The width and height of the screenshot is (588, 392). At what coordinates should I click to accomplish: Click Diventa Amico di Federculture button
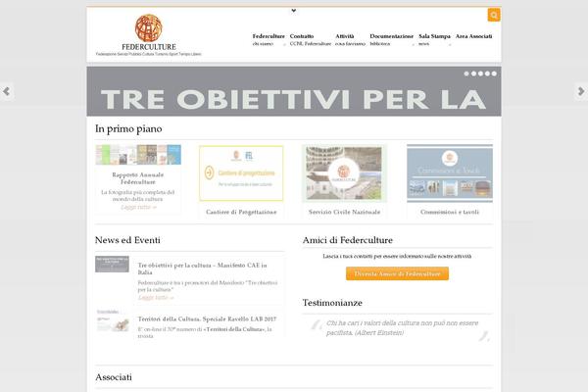click(397, 273)
